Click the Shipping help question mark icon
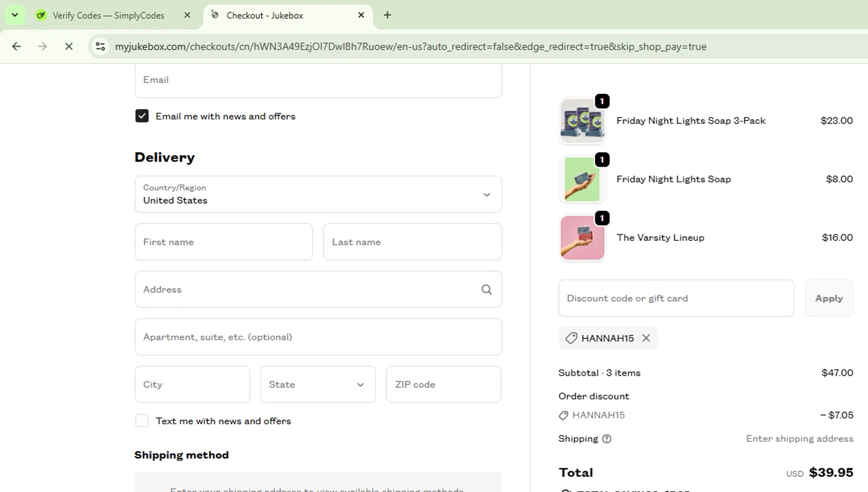 (606, 439)
